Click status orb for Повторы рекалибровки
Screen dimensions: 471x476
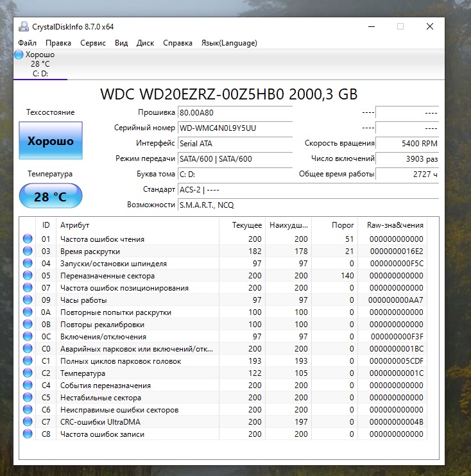click(28, 324)
